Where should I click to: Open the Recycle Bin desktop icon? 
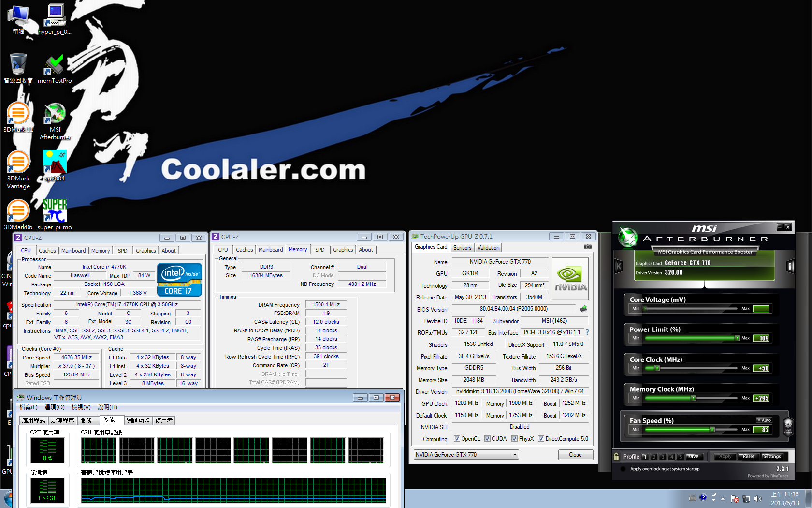pos(18,68)
